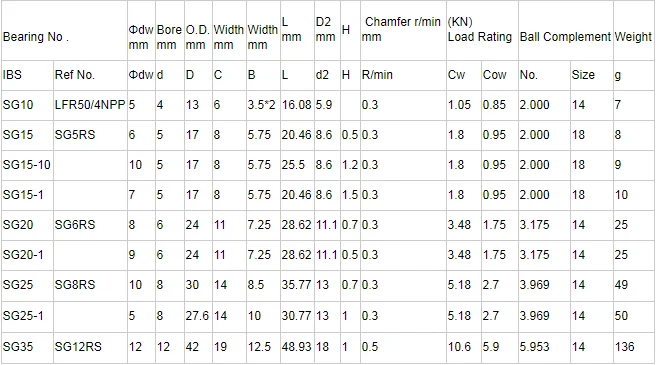This screenshot has height=365, width=656.
Task: Select the SG15-10 row label
Action: tap(26, 165)
